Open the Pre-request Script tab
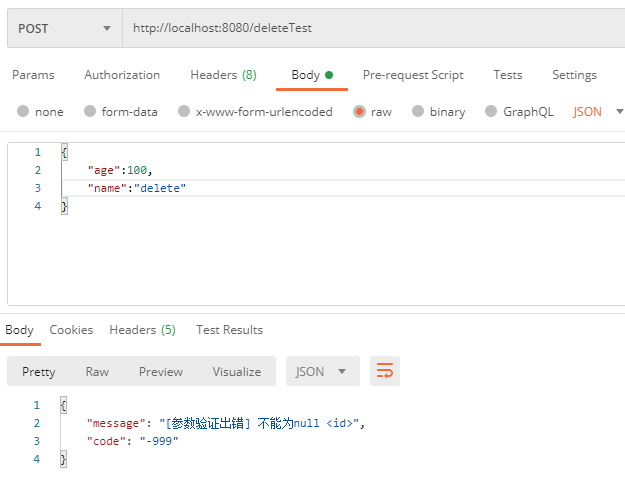 click(x=413, y=75)
